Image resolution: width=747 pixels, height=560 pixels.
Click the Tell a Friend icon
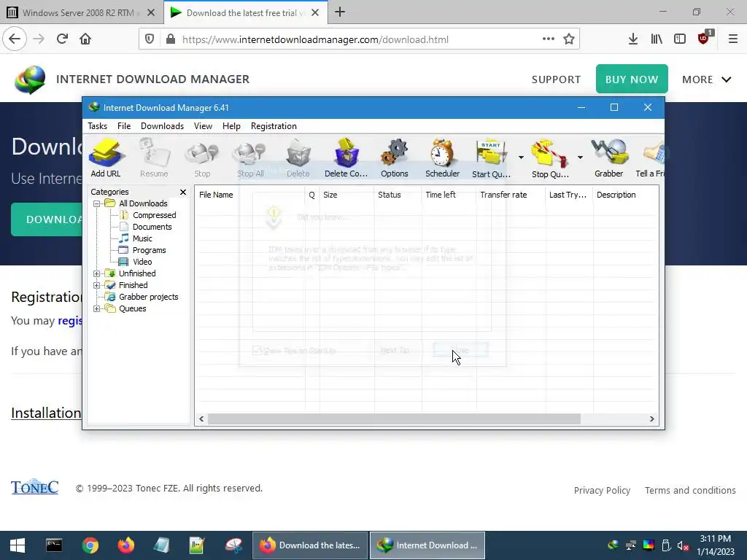650,158
